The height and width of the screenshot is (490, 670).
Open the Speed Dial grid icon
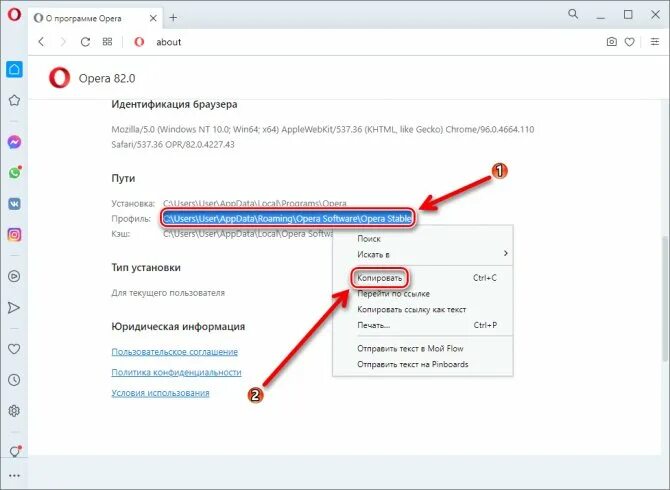coord(107,42)
